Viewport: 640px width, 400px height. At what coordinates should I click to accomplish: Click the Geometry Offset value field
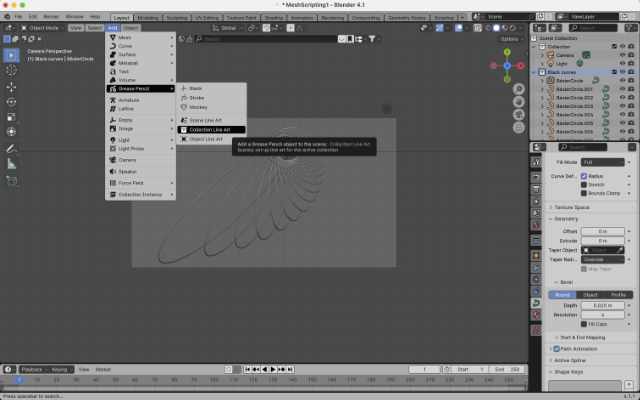coord(602,231)
